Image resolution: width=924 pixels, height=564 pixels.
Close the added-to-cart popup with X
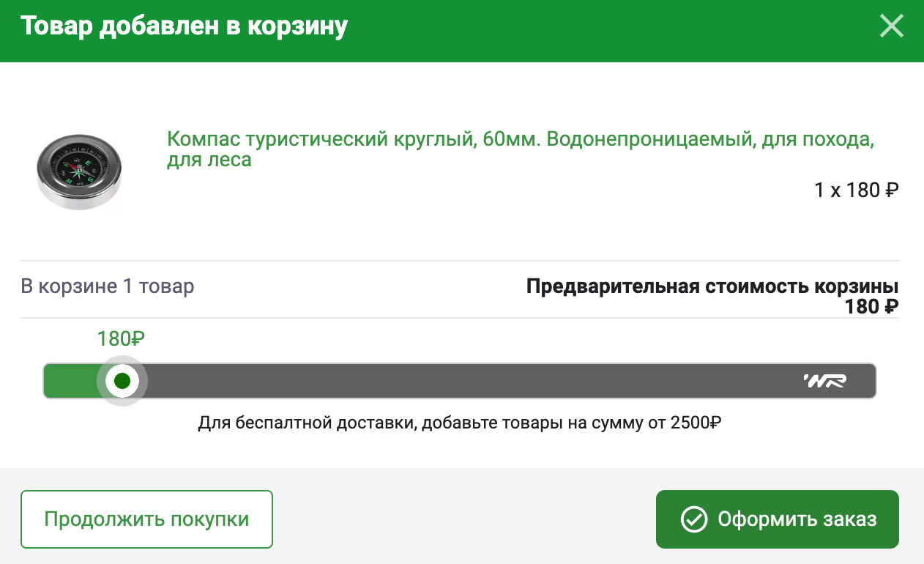[x=891, y=26]
